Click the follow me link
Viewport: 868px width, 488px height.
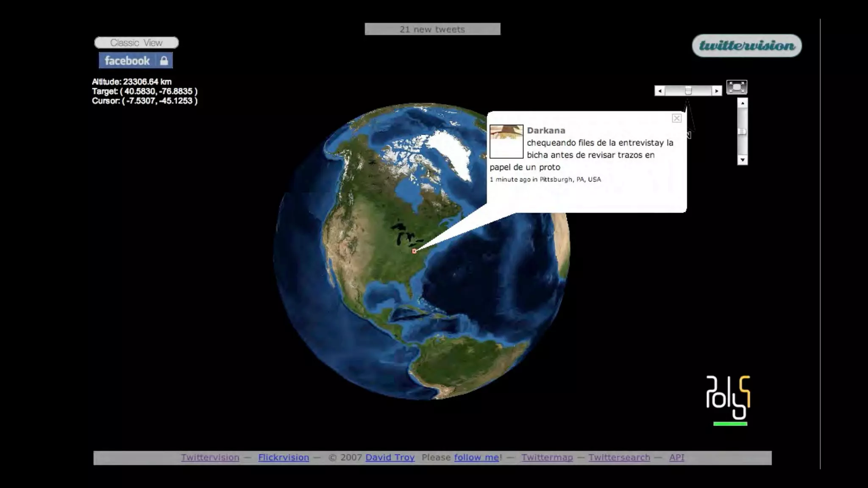(x=476, y=457)
